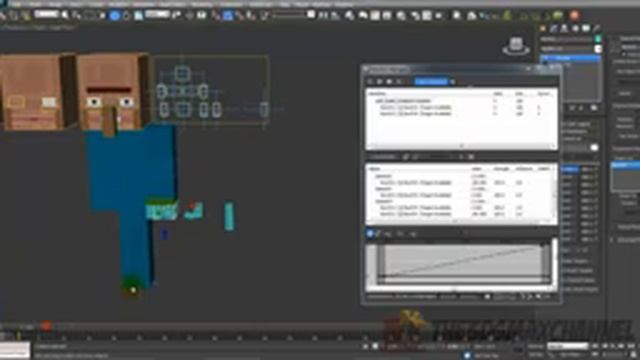640x360 pixels.
Task: Toggle the Snaps Toggle button
Action: 216,16
